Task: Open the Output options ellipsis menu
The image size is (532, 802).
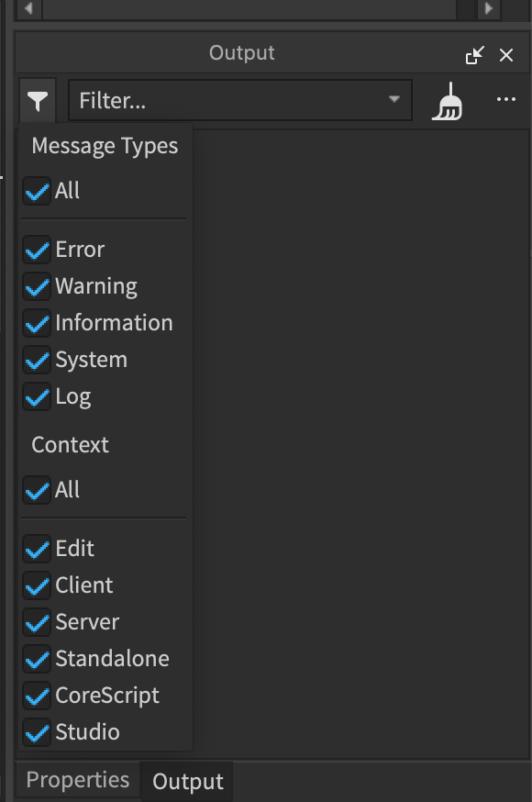Action: pos(506,99)
